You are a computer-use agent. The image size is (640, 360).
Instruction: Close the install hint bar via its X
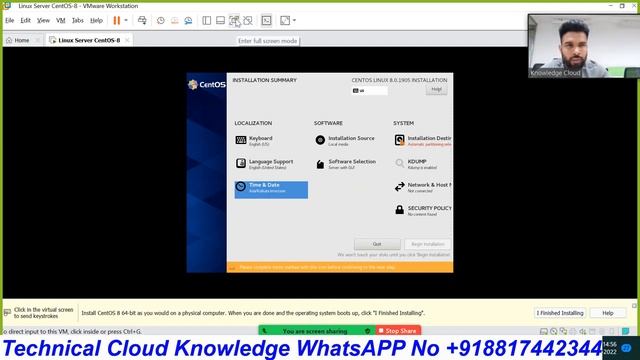(634, 306)
